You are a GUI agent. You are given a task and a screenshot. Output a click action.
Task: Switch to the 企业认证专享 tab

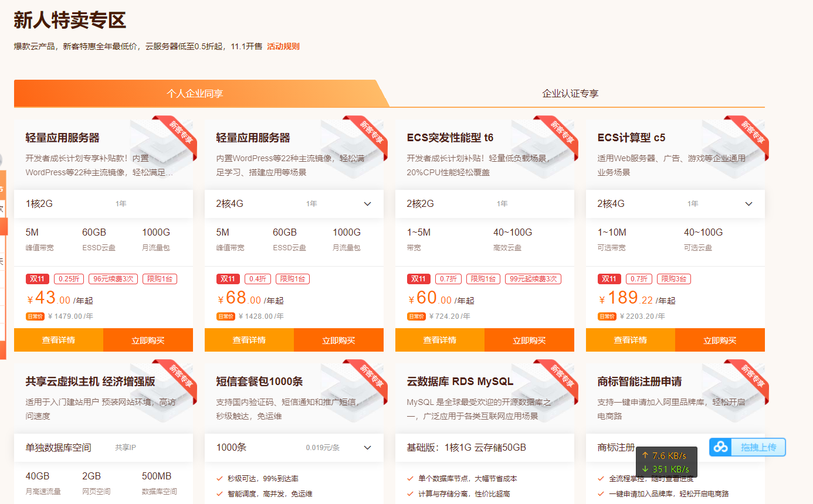pos(570,94)
